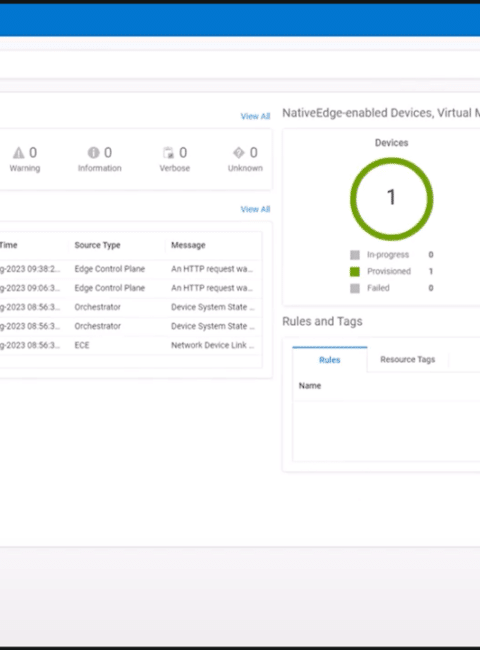Image resolution: width=480 pixels, height=650 pixels.
Task: Click the Information count label
Action: coord(99,168)
